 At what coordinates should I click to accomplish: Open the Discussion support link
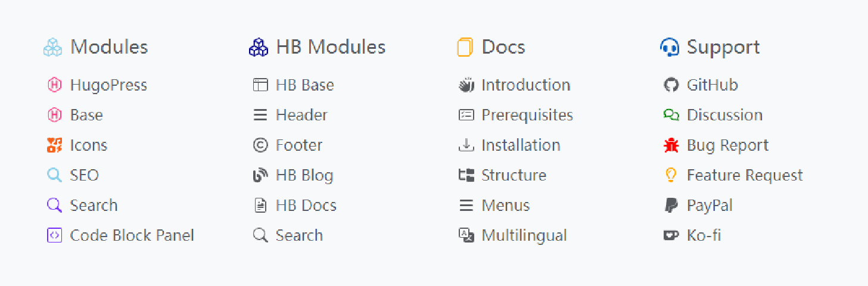tap(724, 115)
